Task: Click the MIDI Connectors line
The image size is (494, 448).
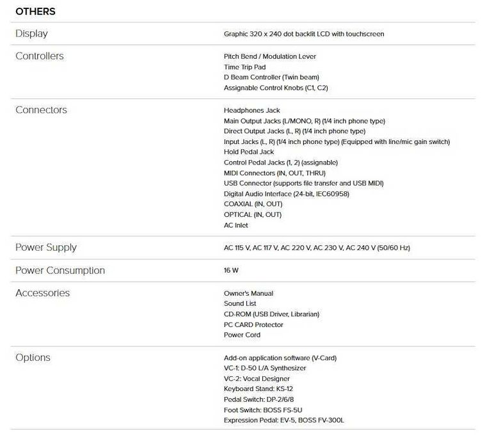Action: 275,173
